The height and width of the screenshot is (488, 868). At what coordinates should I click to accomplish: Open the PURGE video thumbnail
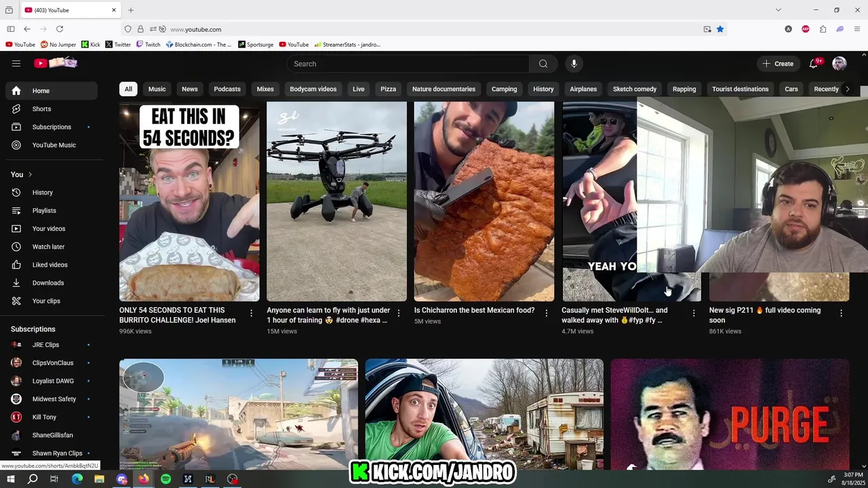pyautogui.click(x=730, y=414)
